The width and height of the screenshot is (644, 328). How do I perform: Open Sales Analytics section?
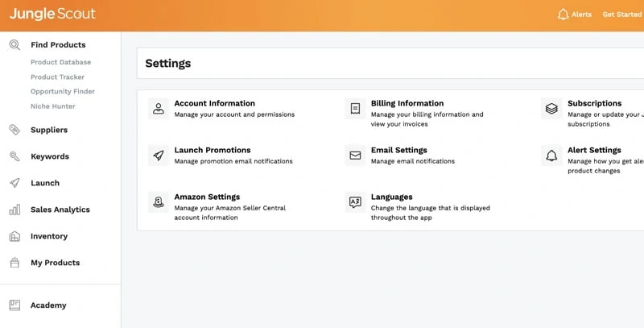tap(60, 210)
